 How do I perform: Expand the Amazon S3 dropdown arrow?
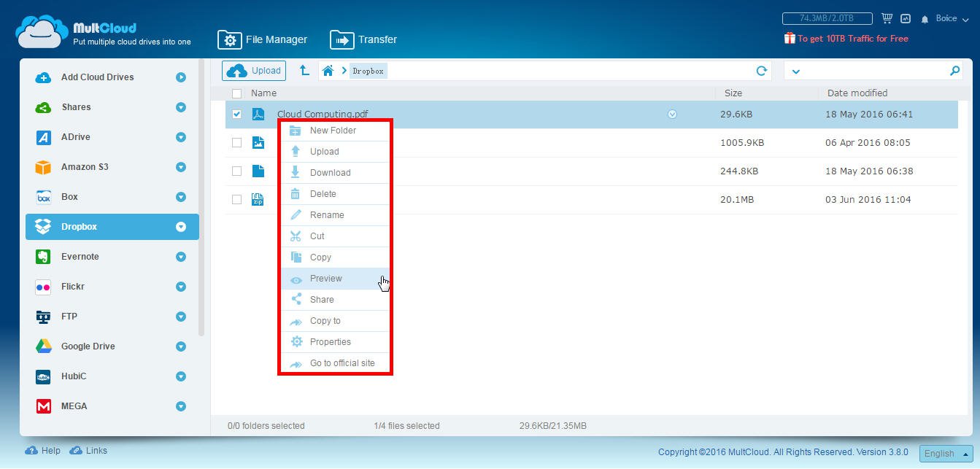coord(181,167)
